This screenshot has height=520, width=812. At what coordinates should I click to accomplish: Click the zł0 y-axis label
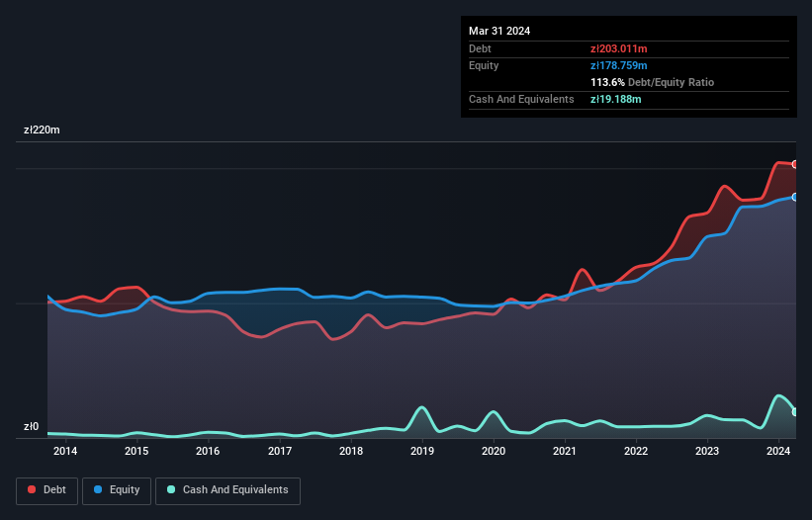31,427
